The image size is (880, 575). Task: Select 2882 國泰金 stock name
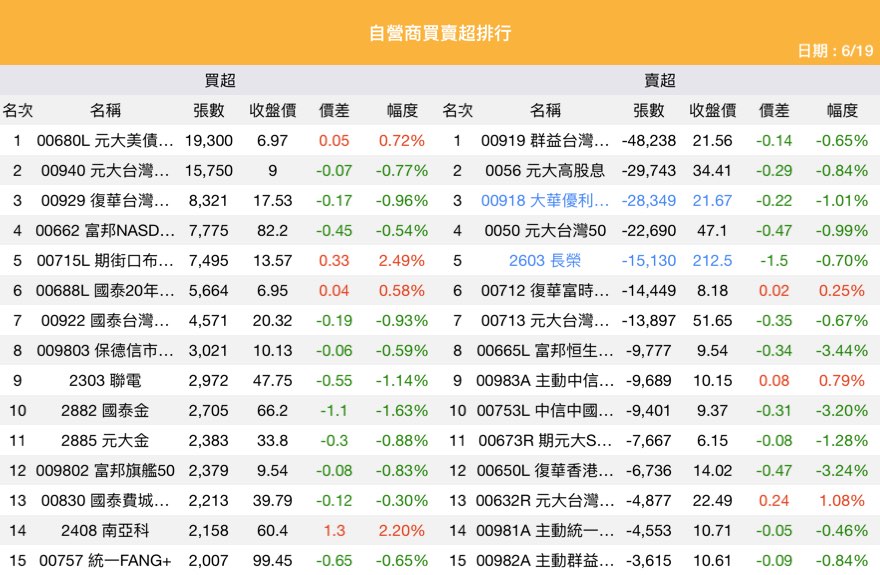(105, 411)
